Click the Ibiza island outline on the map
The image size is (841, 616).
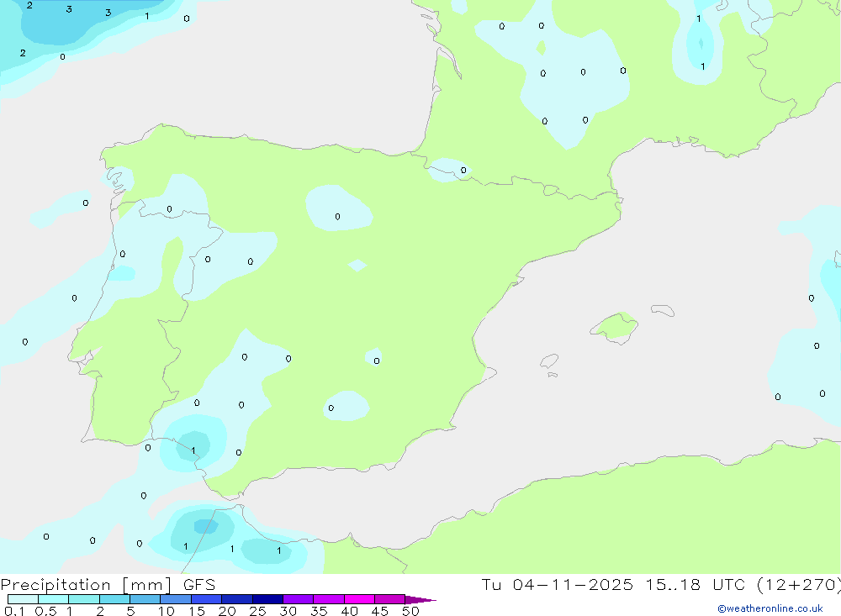[x=549, y=361]
